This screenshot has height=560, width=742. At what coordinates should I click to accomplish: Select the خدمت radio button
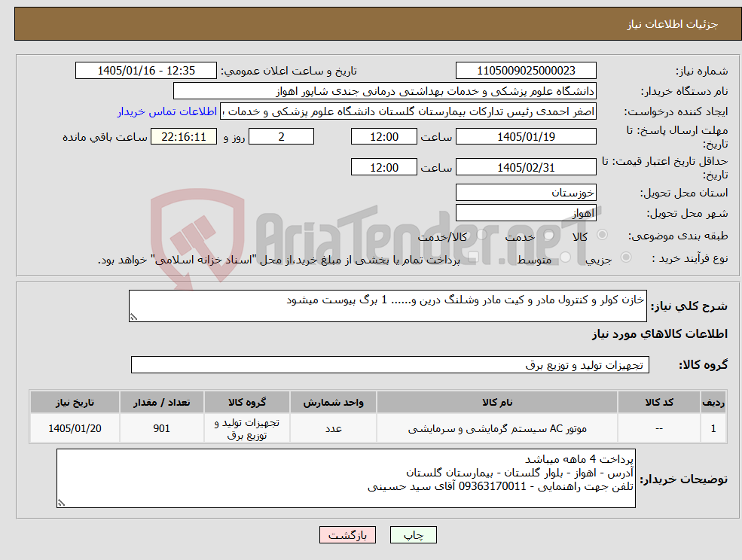(549, 235)
